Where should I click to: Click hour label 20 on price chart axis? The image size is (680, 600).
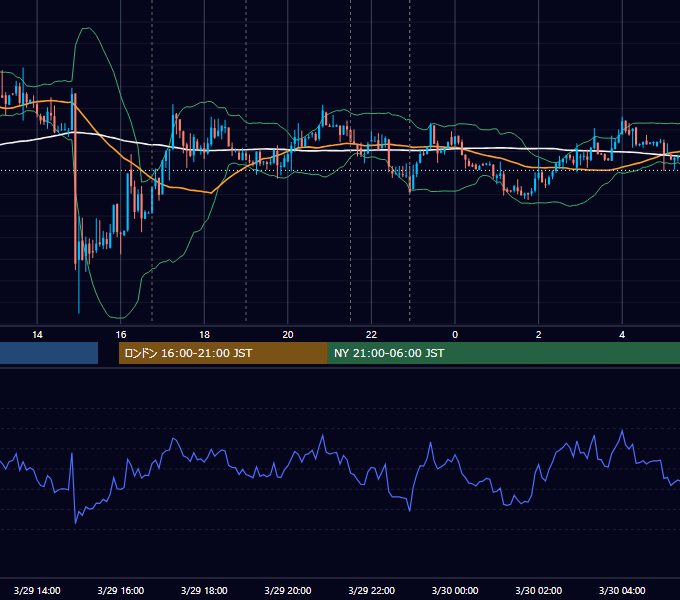pyautogui.click(x=288, y=334)
